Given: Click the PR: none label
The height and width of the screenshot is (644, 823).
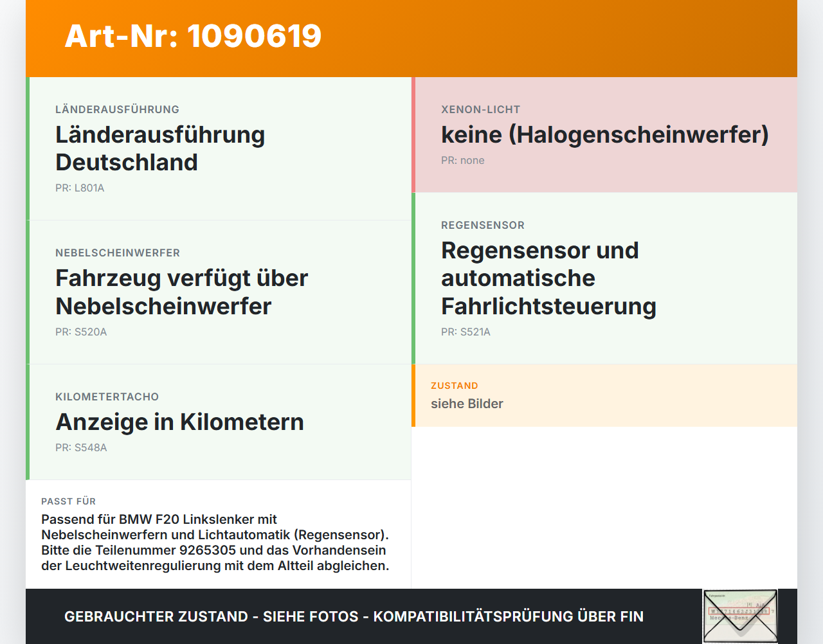Looking at the screenshot, I should click(x=463, y=160).
